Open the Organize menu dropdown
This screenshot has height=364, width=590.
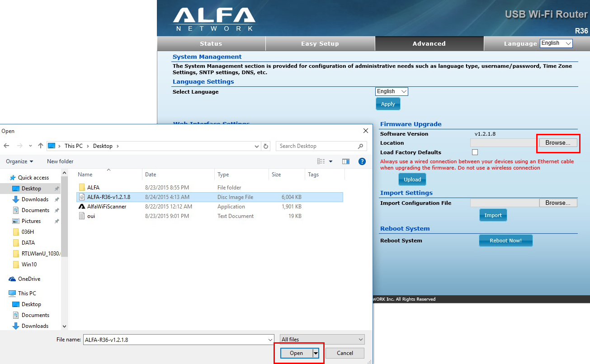[19, 161]
